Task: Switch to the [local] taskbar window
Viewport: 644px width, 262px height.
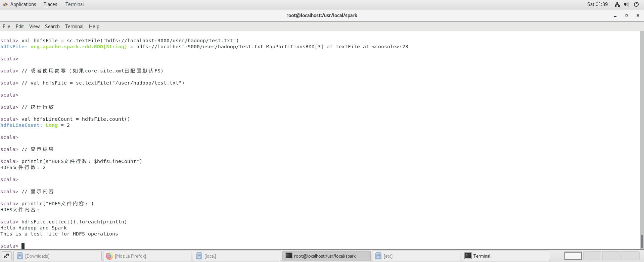Action: pos(237,256)
